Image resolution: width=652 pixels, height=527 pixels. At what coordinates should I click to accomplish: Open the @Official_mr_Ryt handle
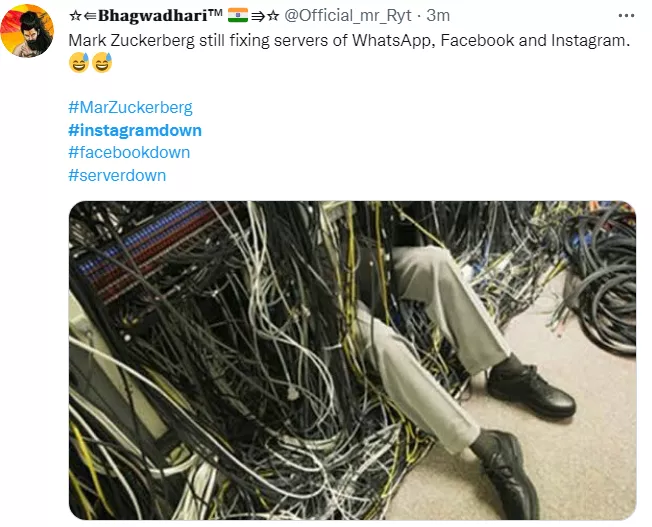click(348, 15)
